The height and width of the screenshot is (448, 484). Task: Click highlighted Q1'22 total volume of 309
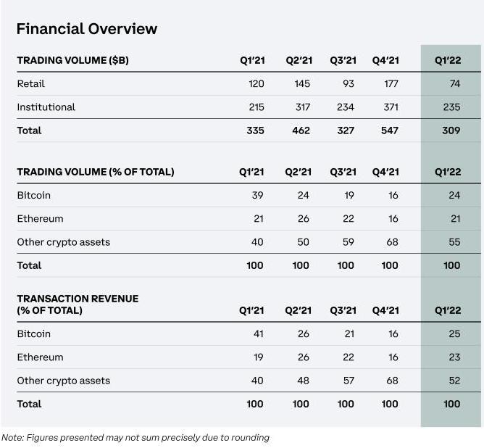coord(451,130)
